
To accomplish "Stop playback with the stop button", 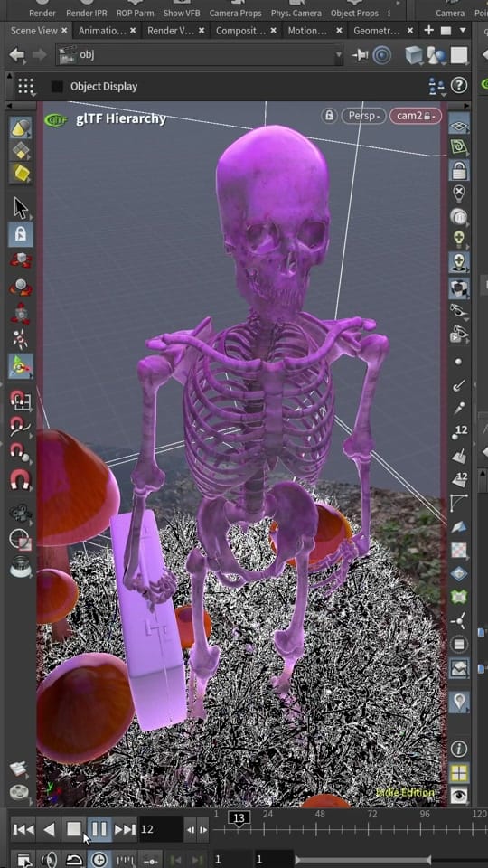I will [73, 829].
